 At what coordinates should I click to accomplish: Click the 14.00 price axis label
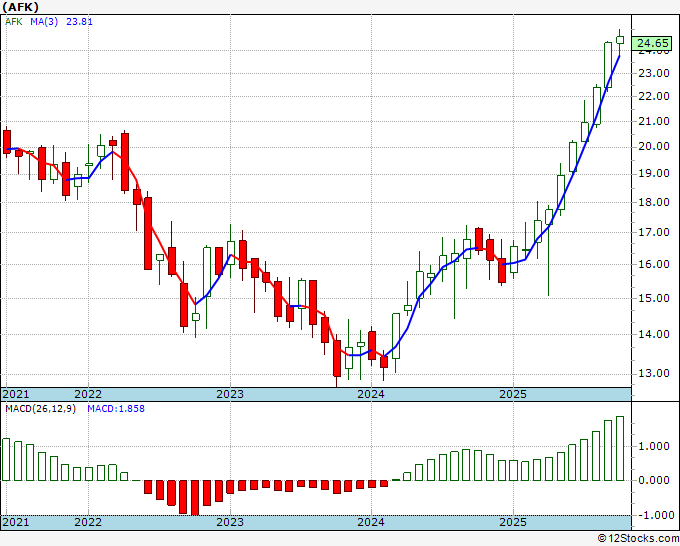[x=654, y=334]
